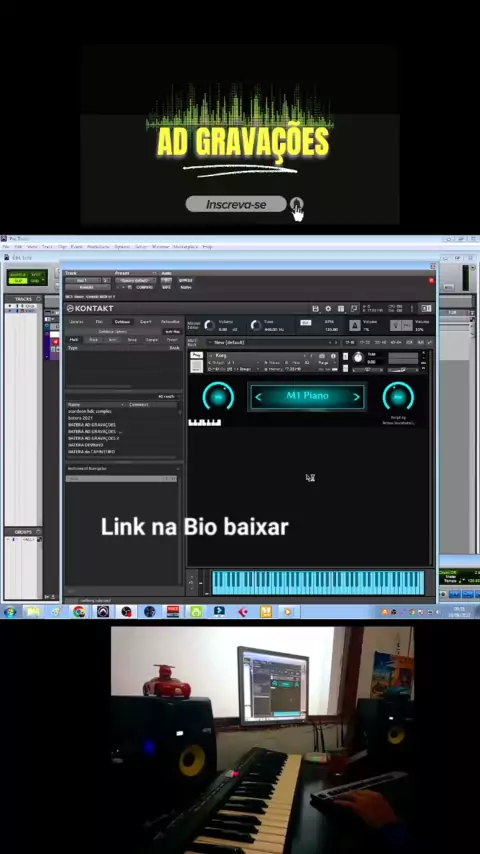Click the red plugin close indicator
The height and width of the screenshot is (854, 480).
431,280
